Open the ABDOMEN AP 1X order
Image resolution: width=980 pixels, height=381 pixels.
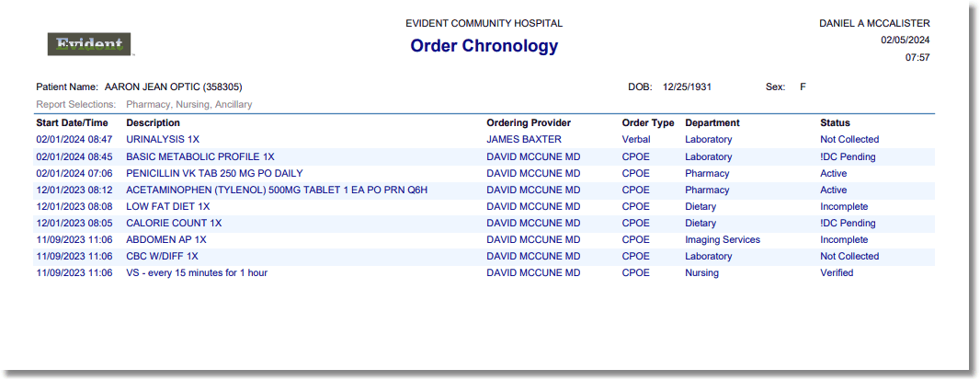165,239
